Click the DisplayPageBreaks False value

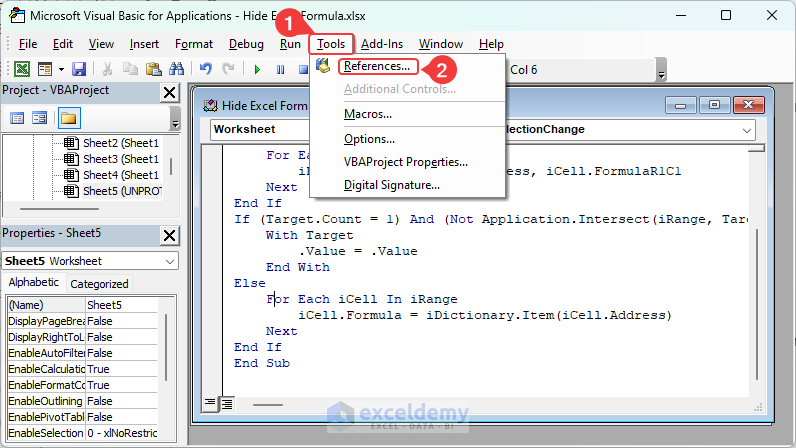click(122, 321)
